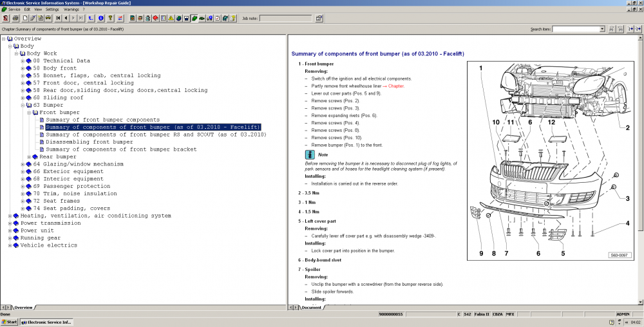Image resolution: width=644 pixels, height=327 pixels.
Task: Expand the Rear bumper node
Action: (29, 156)
